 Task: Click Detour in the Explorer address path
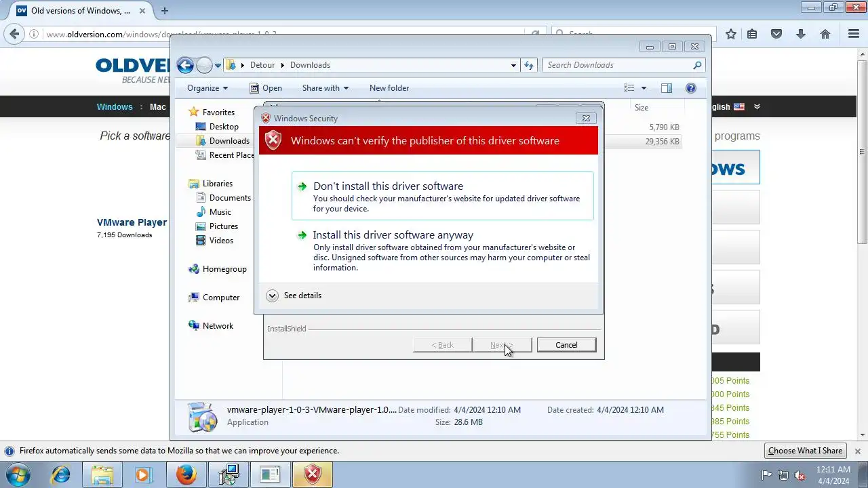tap(262, 65)
